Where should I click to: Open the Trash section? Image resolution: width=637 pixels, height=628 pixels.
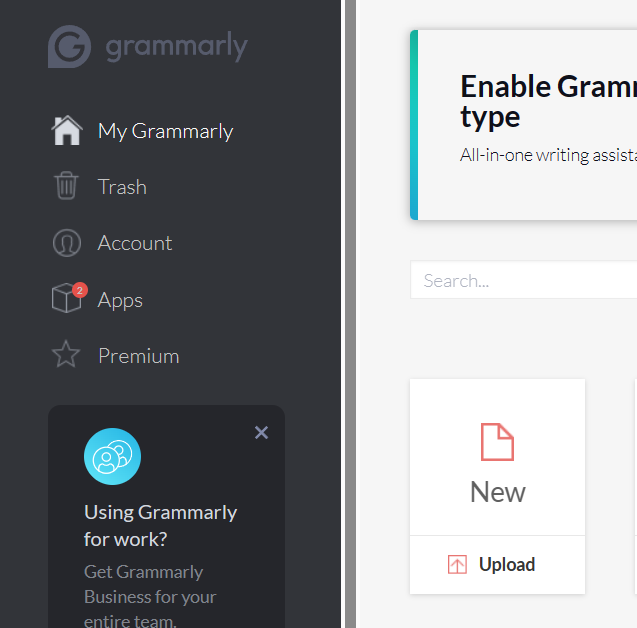pos(122,187)
